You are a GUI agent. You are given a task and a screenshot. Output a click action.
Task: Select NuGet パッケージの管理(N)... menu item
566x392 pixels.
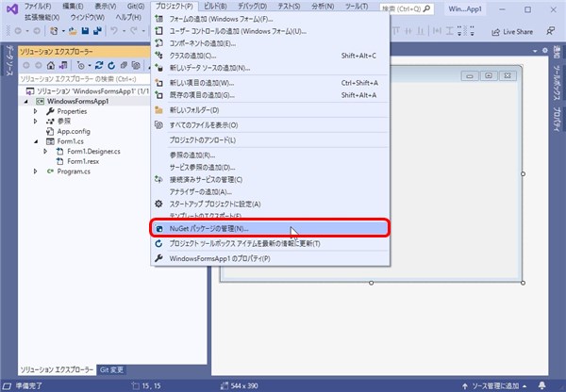270,228
